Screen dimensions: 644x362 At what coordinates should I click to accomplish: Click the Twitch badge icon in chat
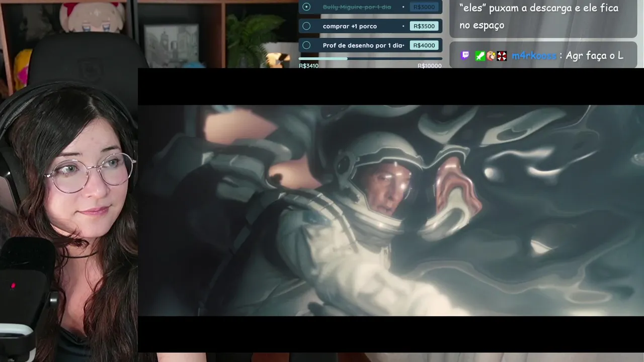pos(465,55)
